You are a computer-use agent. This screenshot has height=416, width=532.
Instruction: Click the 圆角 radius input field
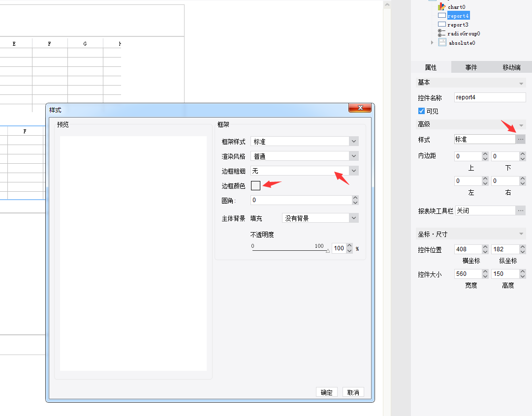pyautogui.click(x=301, y=200)
